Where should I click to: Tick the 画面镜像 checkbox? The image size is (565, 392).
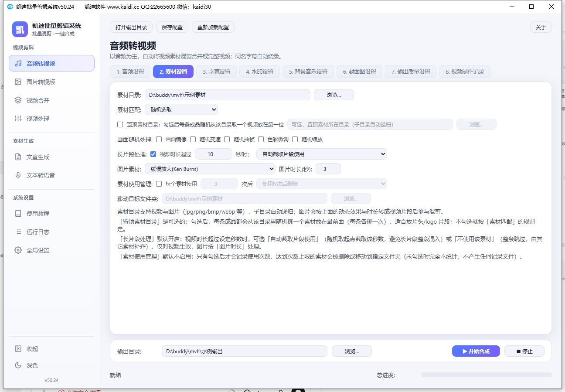(159, 140)
